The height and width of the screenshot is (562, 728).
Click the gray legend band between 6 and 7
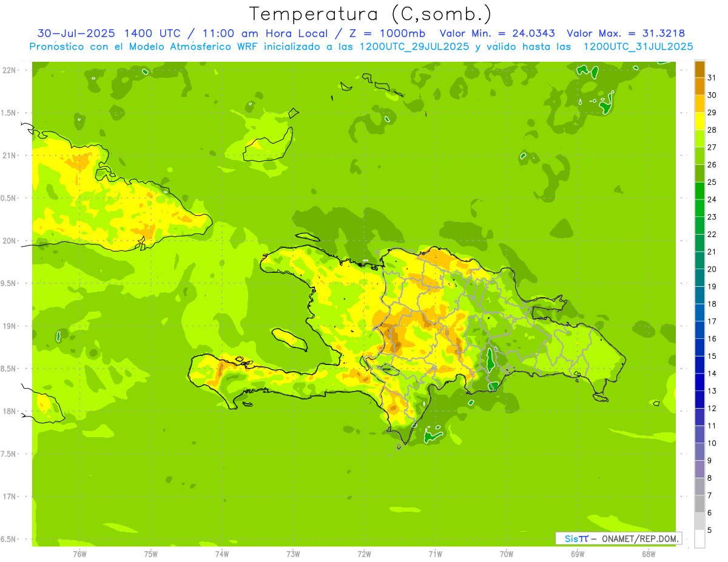[699, 504]
